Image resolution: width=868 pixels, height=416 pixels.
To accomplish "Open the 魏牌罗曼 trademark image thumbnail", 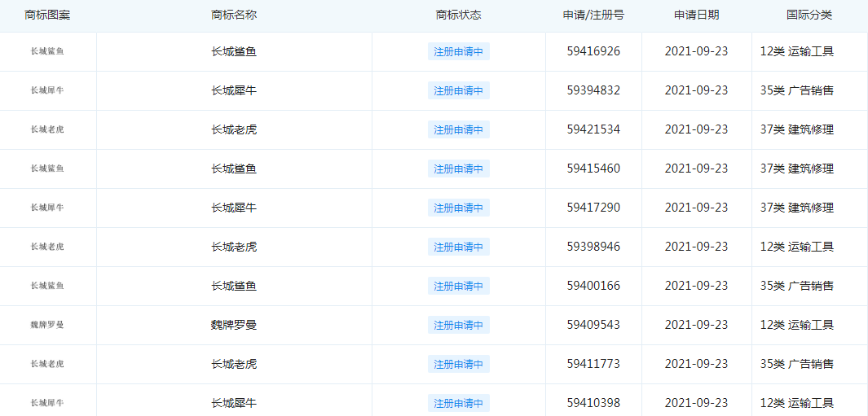I will (x=47, y=325).
